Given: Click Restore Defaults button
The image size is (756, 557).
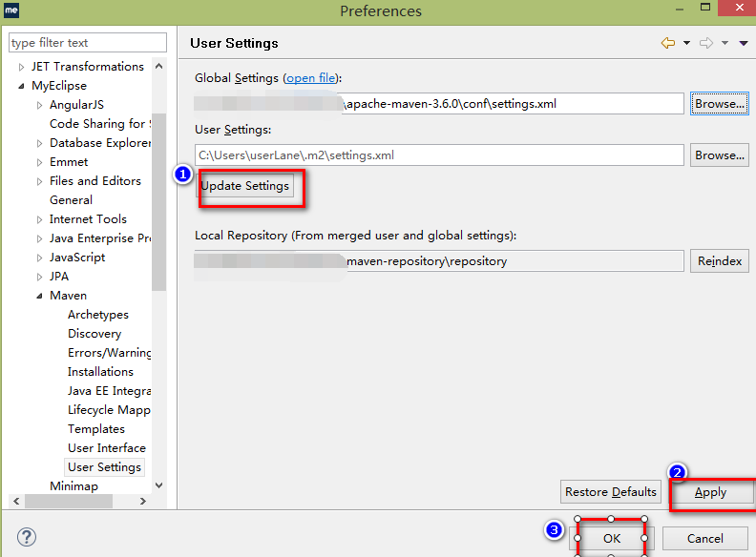Looking at the screenshot, I should 610,491.
